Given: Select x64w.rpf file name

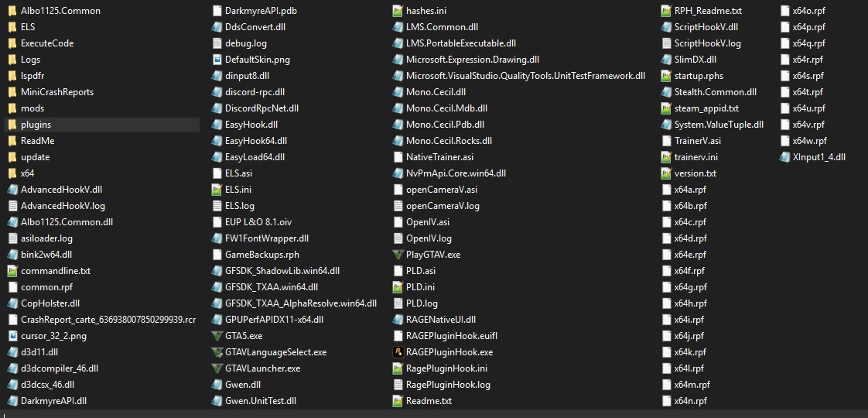Looking at the screenshot, I should 809,141.
